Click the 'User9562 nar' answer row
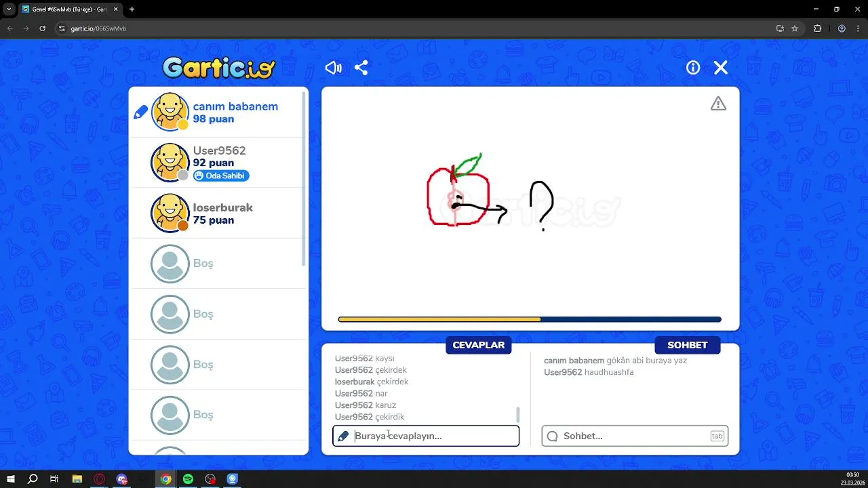Viewport: 868px width, 488px height. coord(361,393)
